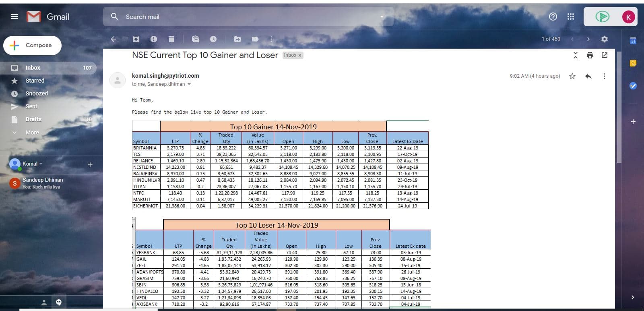Image resolution: width=644 pixels, height=311 pixels.
Task: Open the Move to folder icon
Action: click(237, 39)
